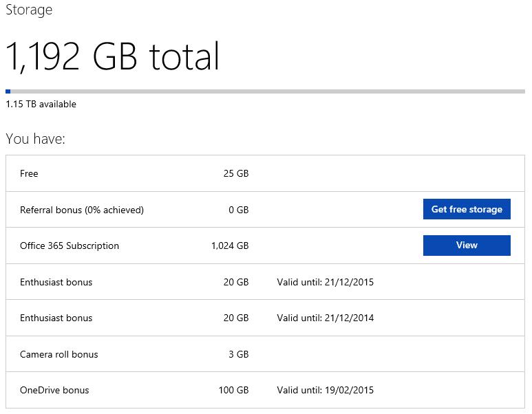The image size is (532, 414).
Task: Select 'Referral bonus (0% achieved)' label
Action: pos(82,210)
